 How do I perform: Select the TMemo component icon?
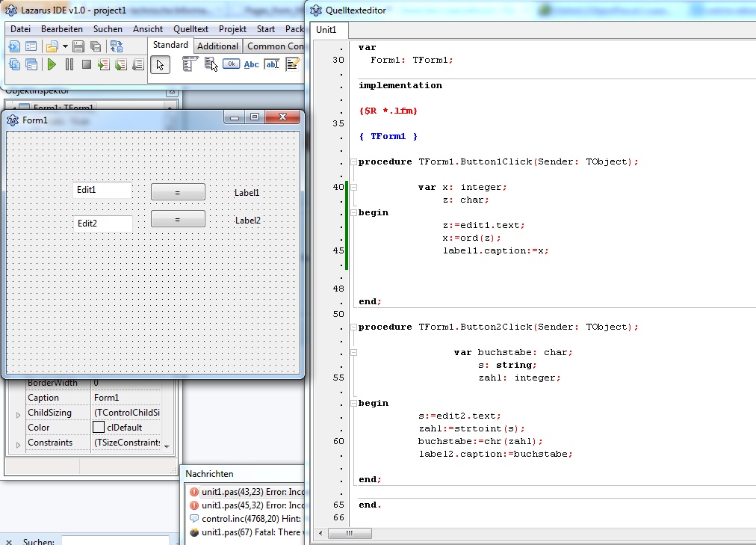click(x=292, y=65)
